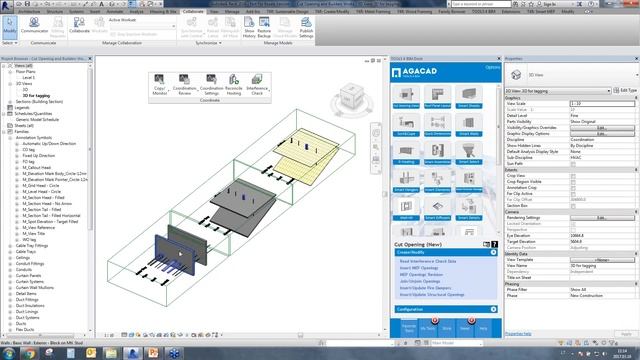
Task: Toggle the Sun Path checkbox
Action: tap(573, 164)
